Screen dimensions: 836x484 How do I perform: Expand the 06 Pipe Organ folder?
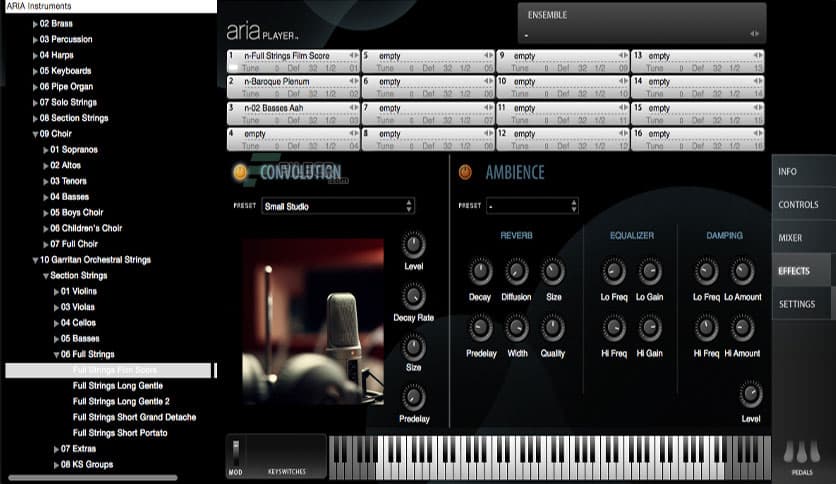[35, 87]
